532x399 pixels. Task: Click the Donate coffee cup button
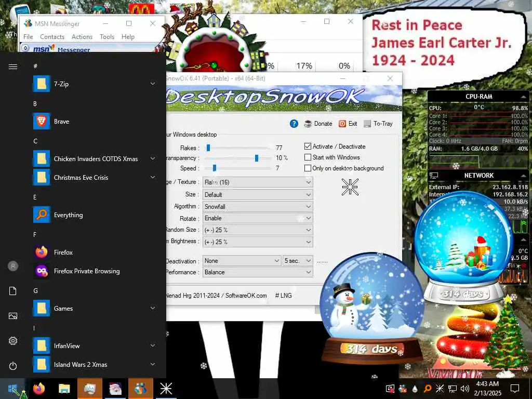(x=318, y=124)
